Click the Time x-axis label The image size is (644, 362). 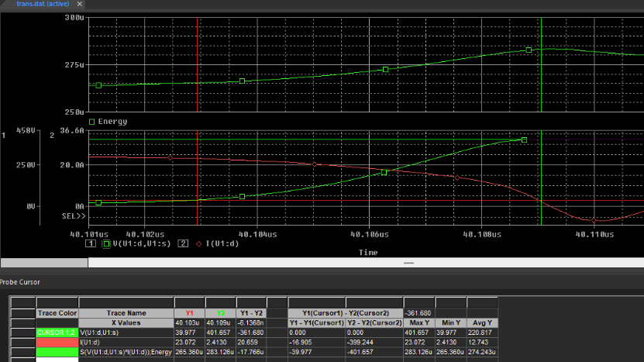[x=368, y=253]
